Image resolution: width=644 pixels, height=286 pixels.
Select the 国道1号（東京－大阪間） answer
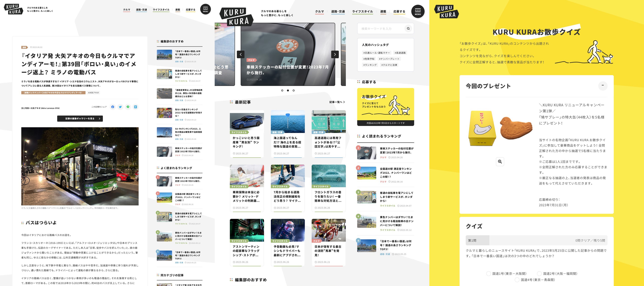point(488,273)
